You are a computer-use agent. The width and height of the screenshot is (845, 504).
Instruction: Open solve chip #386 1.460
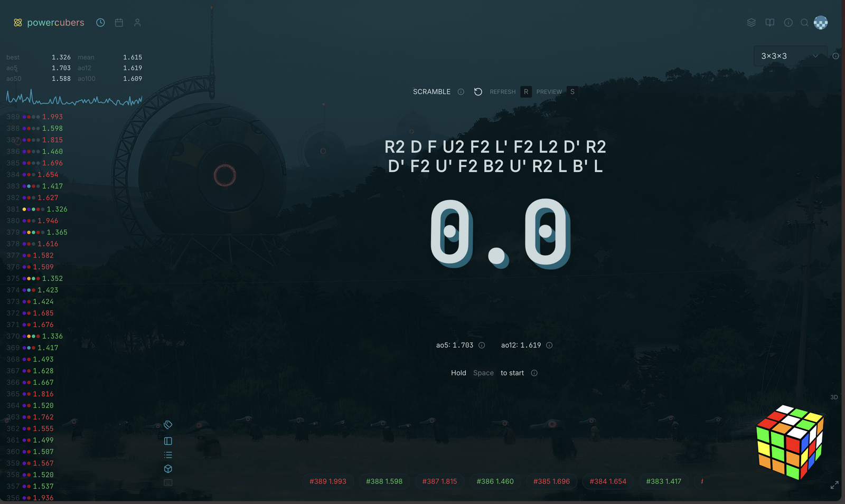coord(495,481)
